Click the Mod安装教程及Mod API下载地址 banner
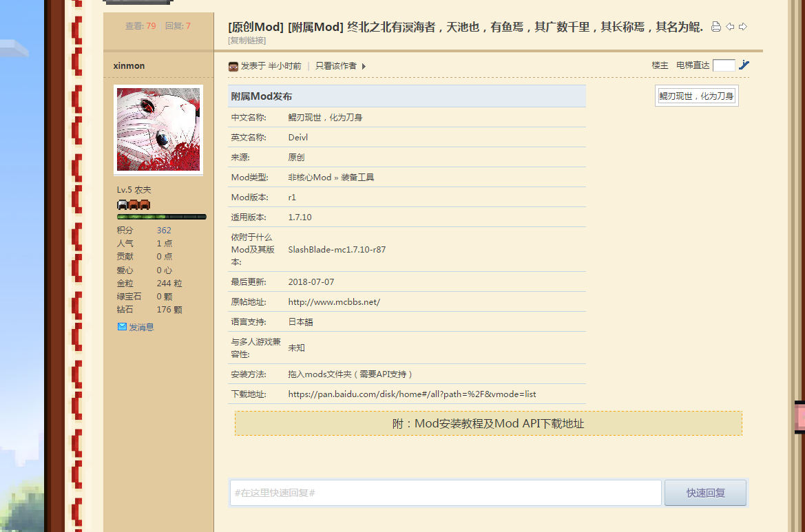The height and width of the screenshot is (532, 805). [488, 424]
